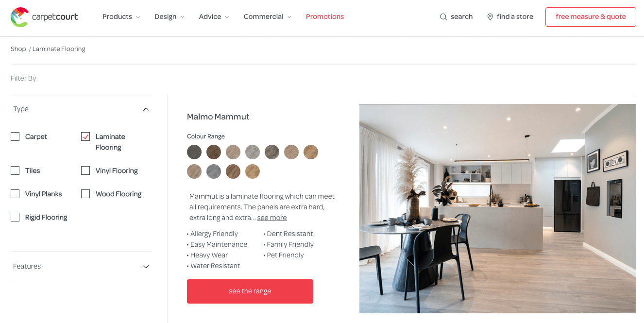Open the Malmo Mammut kitchen photo
The height and width of the screenshot is (323, 644).
tap(497, 208)
